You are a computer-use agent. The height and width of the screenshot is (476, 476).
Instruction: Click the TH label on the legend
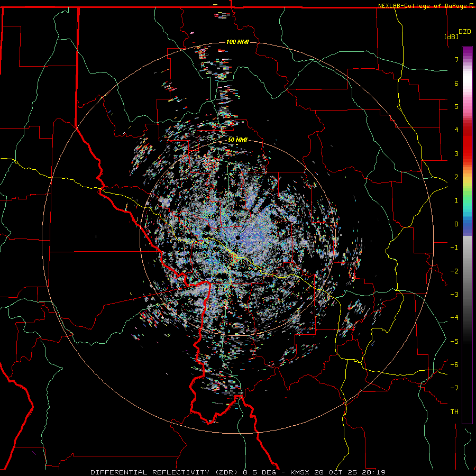(x=454, y=411)
